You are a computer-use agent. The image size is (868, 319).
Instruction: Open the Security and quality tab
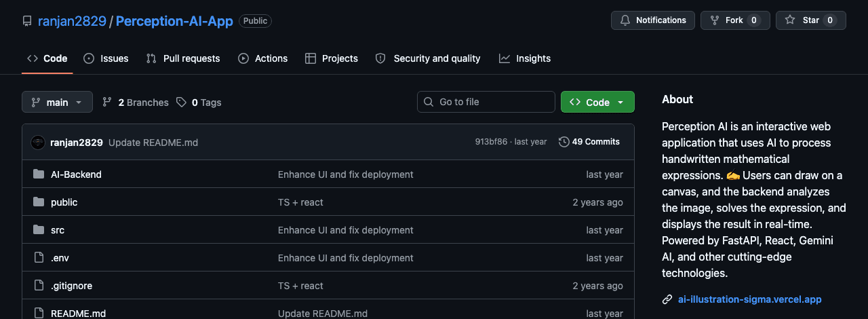tap(428, 58)
